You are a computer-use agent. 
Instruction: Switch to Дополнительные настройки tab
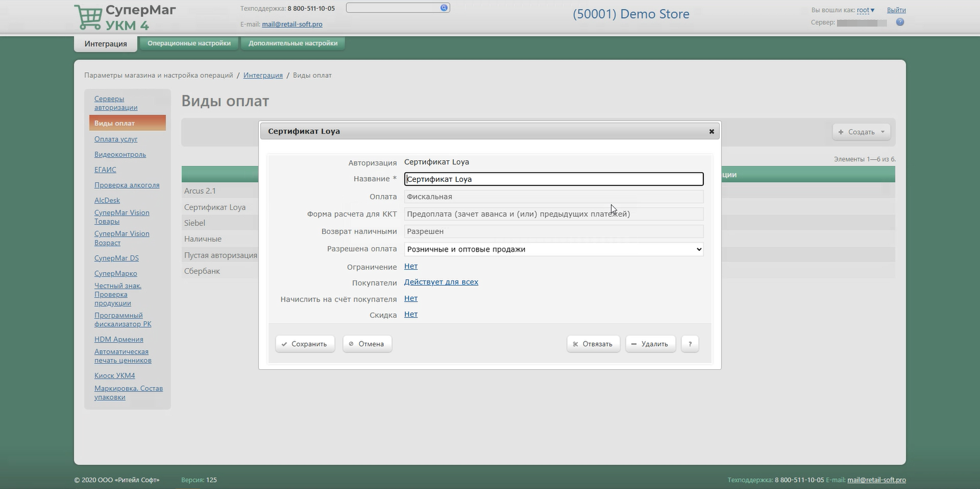click(292, 44)
